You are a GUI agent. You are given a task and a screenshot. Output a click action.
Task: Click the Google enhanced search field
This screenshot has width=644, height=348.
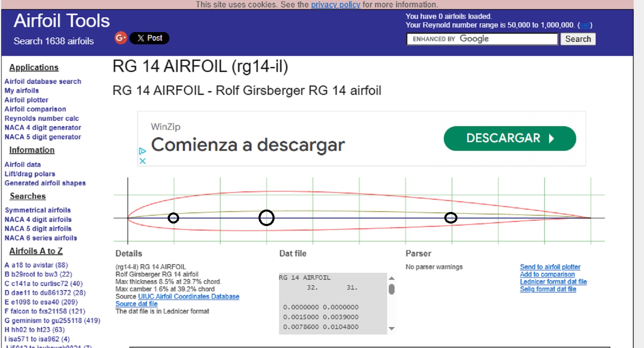pos(482,39)
